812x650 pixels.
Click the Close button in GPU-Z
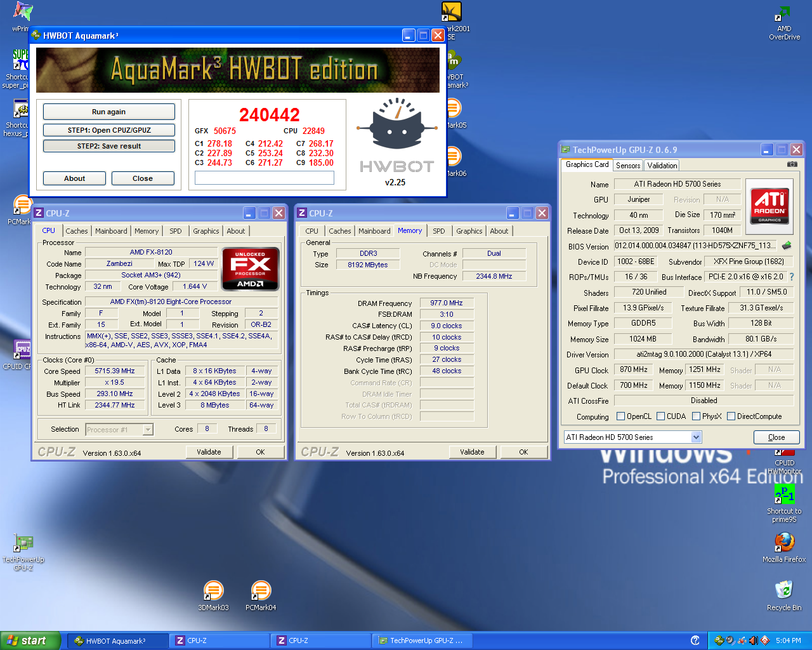click(776, 437)
